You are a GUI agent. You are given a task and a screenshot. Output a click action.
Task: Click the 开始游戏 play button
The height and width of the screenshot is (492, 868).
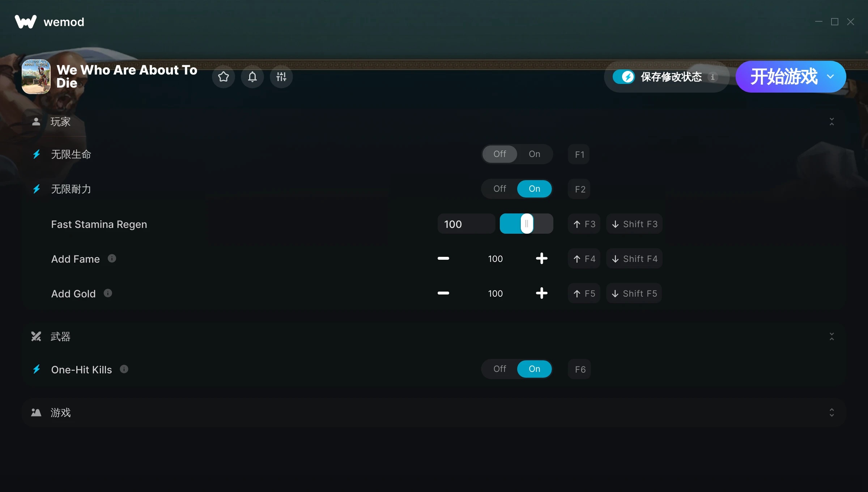[783, 77]
